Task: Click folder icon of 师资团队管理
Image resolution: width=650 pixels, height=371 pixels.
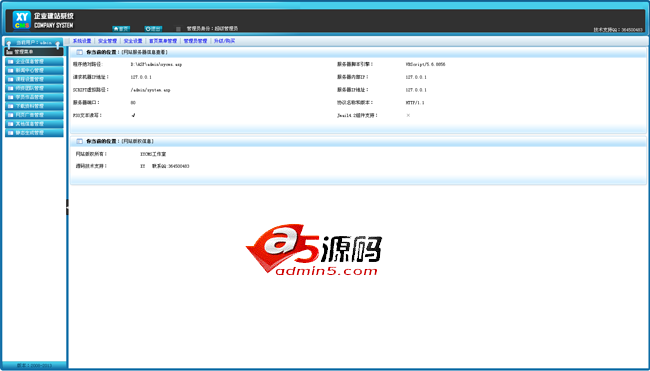Action: [x=10, y=88]
